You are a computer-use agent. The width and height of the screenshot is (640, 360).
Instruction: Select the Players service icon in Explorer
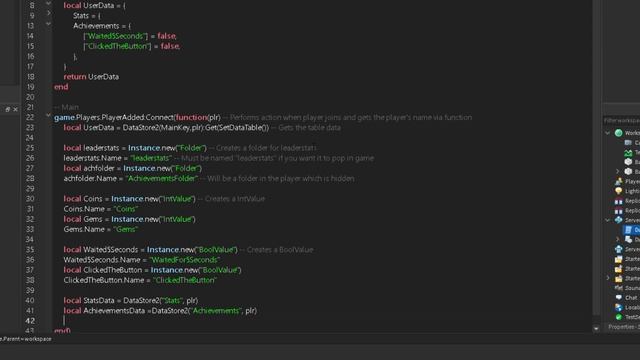click(619, 181)
